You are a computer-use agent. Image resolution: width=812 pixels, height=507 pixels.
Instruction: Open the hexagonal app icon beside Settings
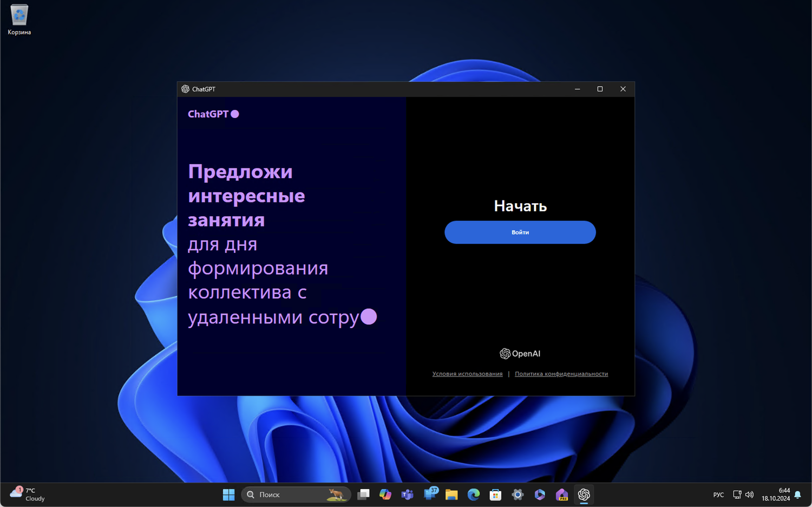coord(540,495)
